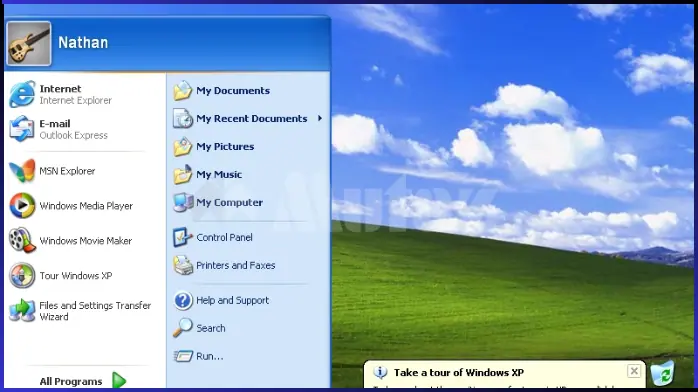Screen dimensions: 698x392
Task: Expand All Programs green arrow
Action: [119, 380]
